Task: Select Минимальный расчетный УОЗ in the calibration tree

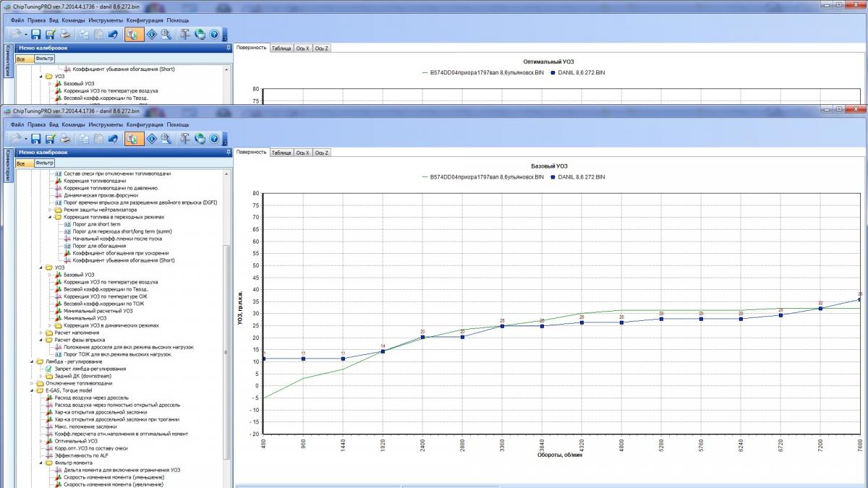Action: click(98, 311)
